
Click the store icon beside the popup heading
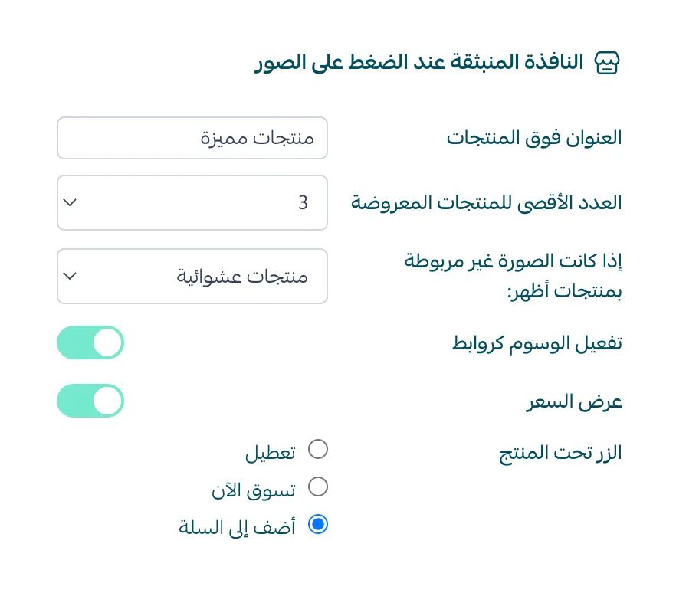(x=607, y=63)
